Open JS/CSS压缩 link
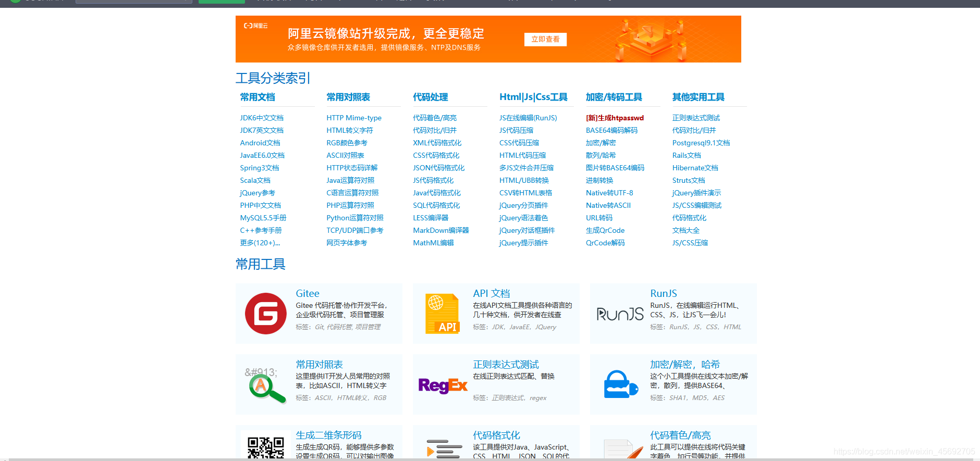980x461 pixels. (x=690, y=243)
